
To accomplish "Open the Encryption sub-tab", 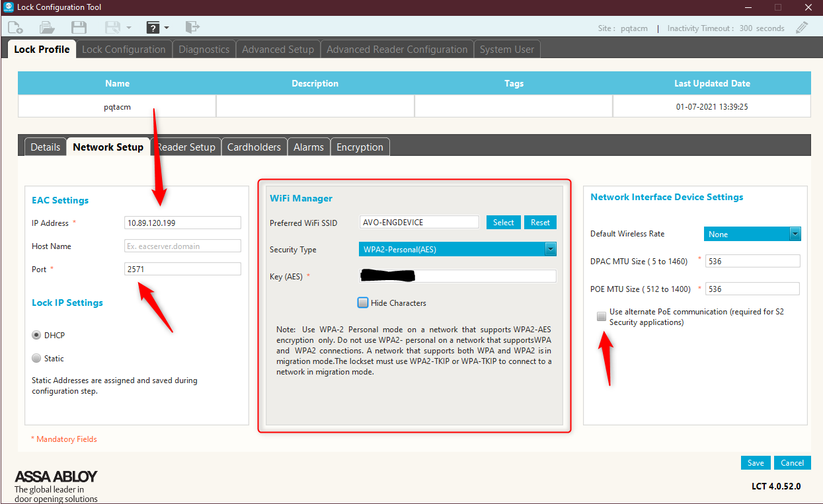I will (x=360, y=147).
